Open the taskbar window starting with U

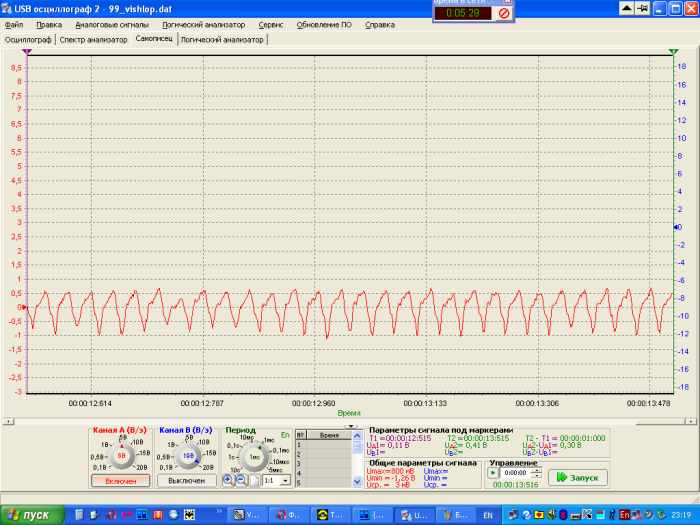pyautogui.click(x=414, y=516)
